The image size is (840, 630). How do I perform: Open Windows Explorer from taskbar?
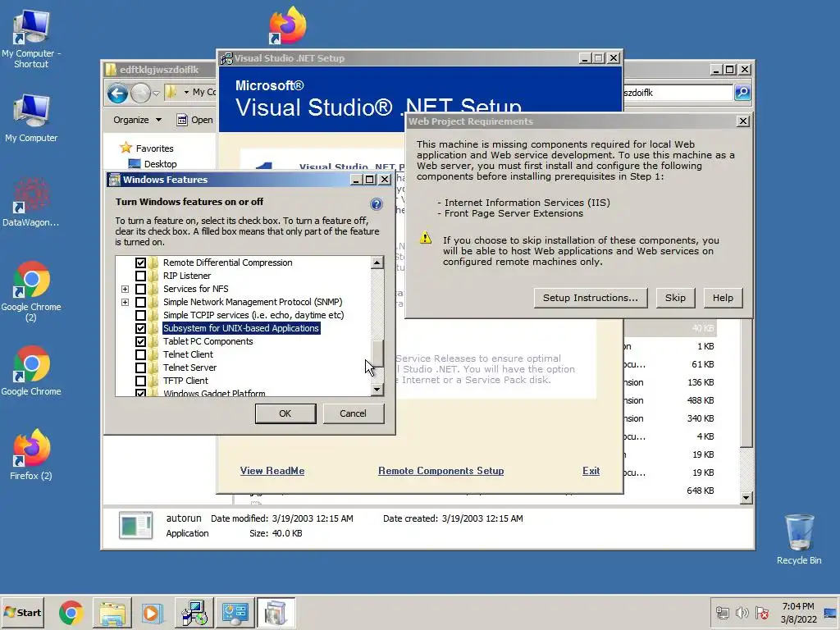[112, 612]
